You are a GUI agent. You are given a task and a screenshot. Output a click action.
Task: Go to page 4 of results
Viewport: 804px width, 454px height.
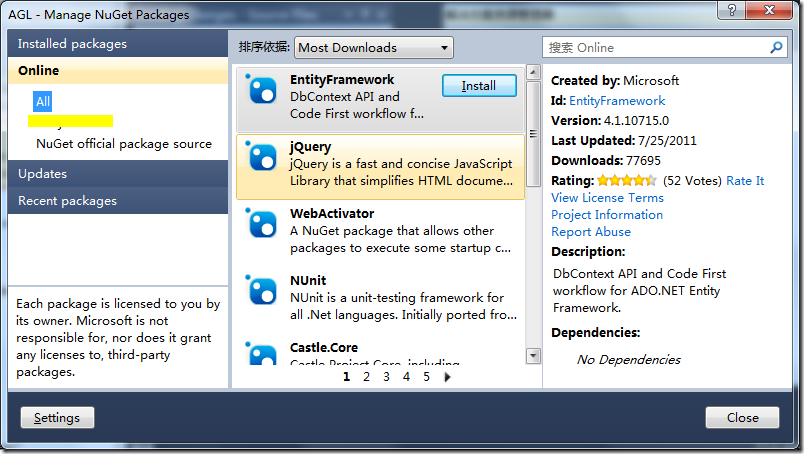tap(406, 377)
